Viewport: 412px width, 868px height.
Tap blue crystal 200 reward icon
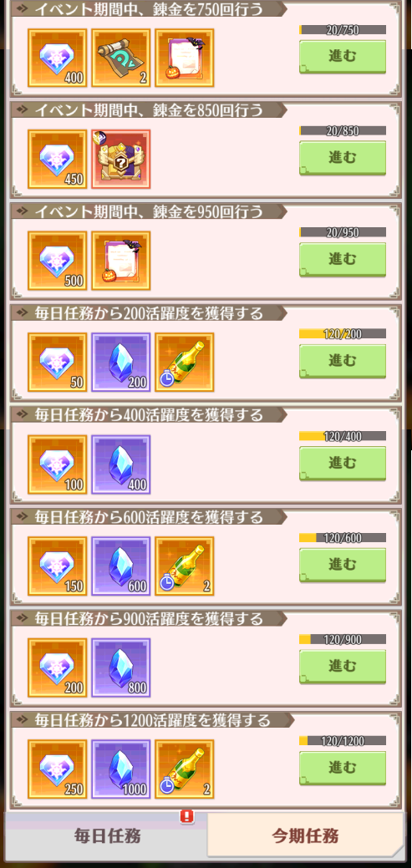point(120,362)
